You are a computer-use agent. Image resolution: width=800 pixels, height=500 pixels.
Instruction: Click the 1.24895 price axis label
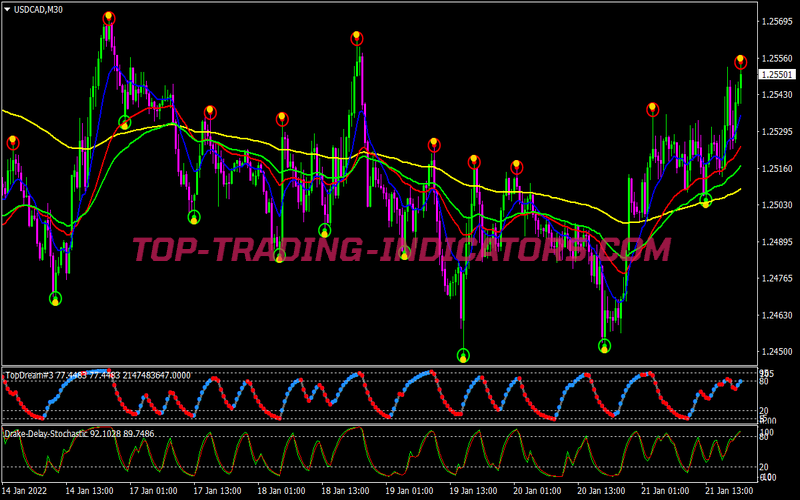point(777,242)
